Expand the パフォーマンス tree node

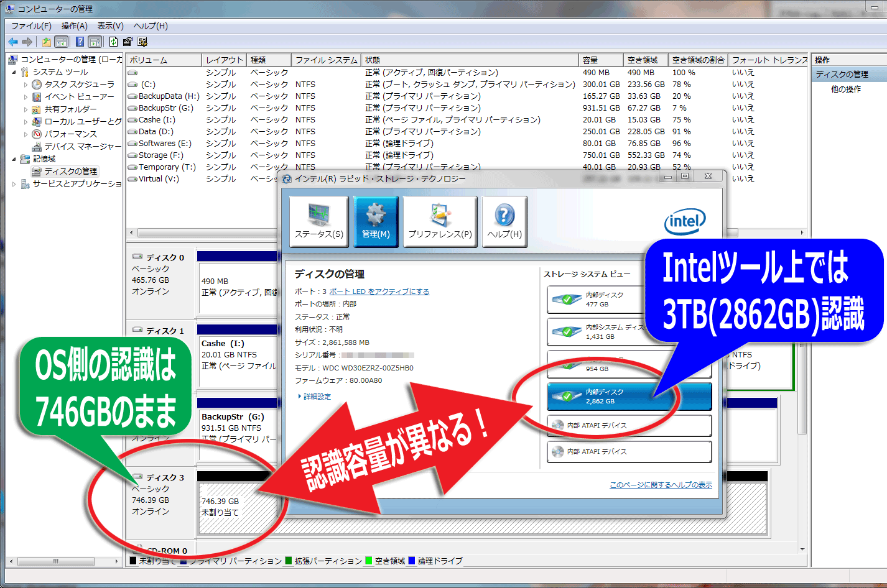26,134
